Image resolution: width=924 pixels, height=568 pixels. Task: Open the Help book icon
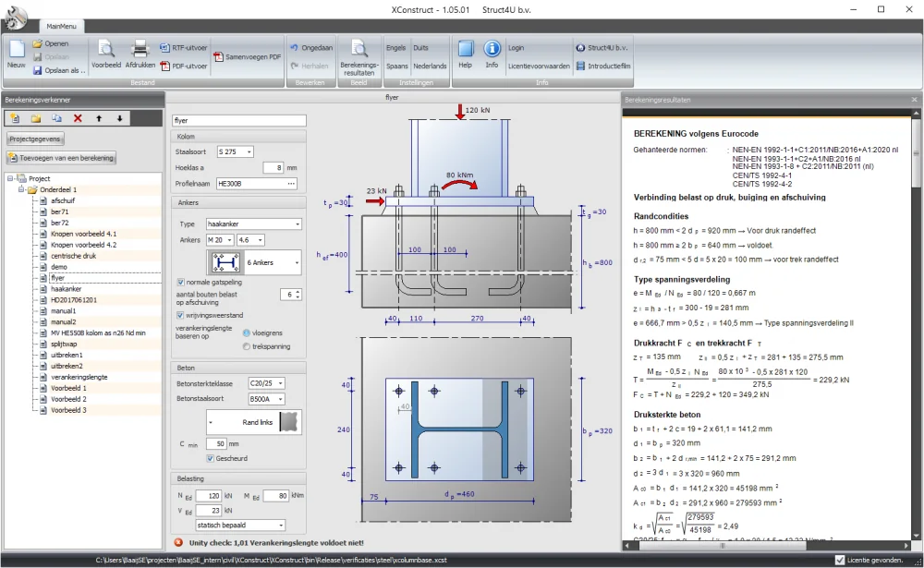point(466,49)
